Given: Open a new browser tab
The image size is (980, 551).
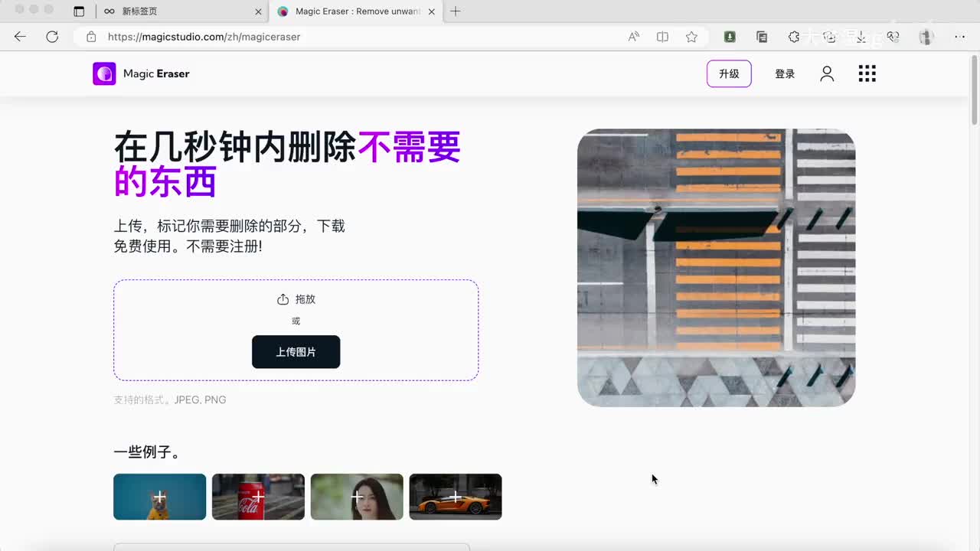Looking at the screenshot, I should (x=456, y=11).
